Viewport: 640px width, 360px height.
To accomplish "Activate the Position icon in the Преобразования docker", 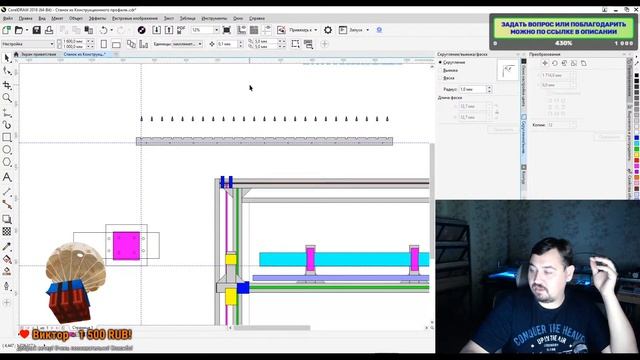I will click(545, 63).
